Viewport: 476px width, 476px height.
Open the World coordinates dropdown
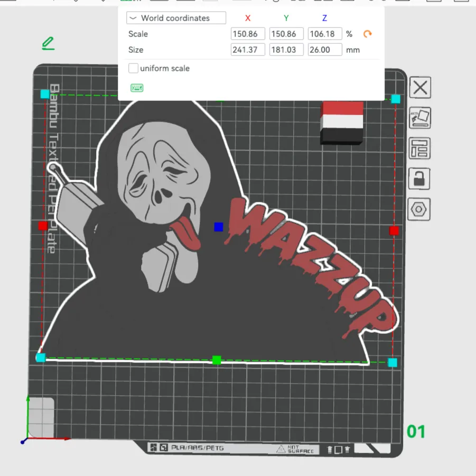point(176,18)
